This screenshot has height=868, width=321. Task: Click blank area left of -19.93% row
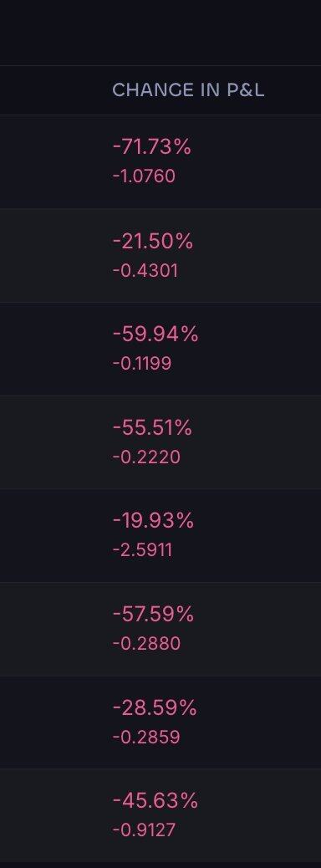coord(55,535)
